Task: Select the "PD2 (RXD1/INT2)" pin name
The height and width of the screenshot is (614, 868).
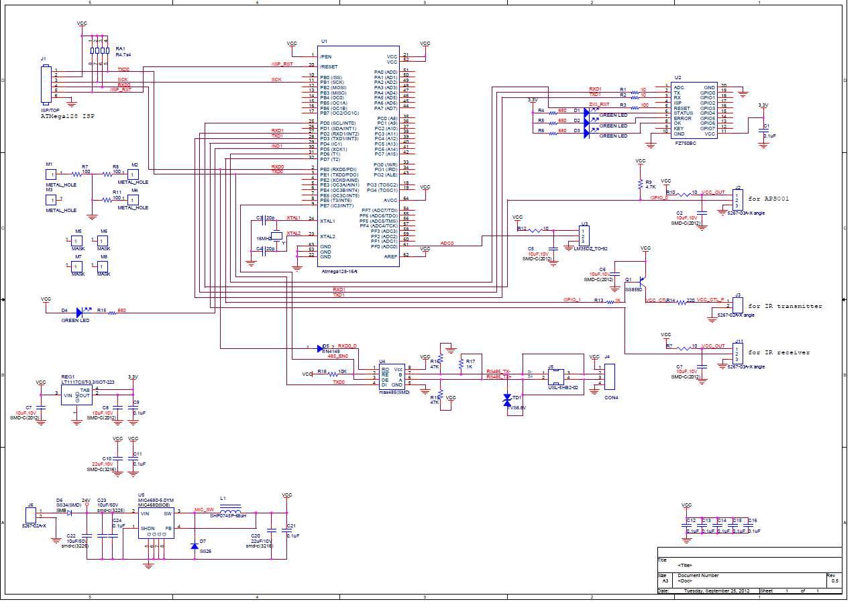Action: [339, 134]
